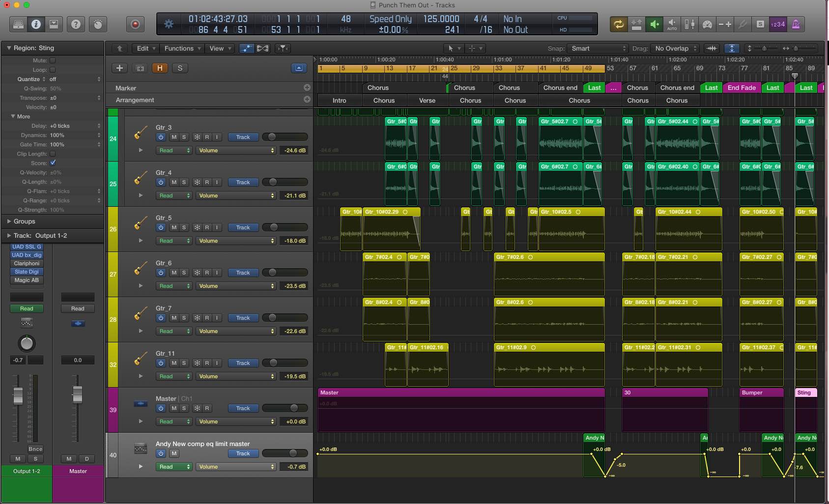
Task: Toggle the orange H hide tracks button
Action: [x=160, y=68]
